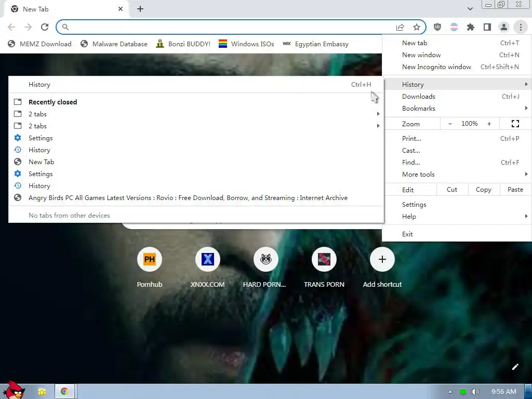Click the address bar input
Image resolution: width=532 pixels, height=399 pixels.
[231, 27]
